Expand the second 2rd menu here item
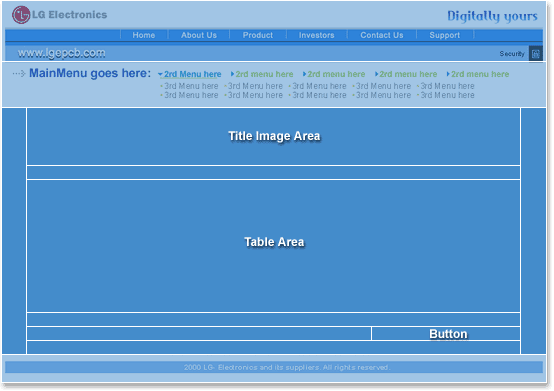This screenshot has height=391, width=554. click(262, 74)
